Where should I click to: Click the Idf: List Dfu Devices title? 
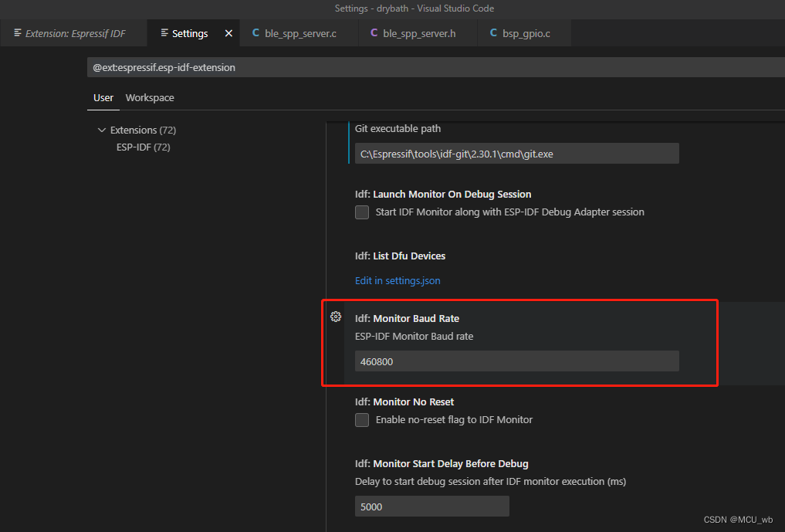point(400,256)
